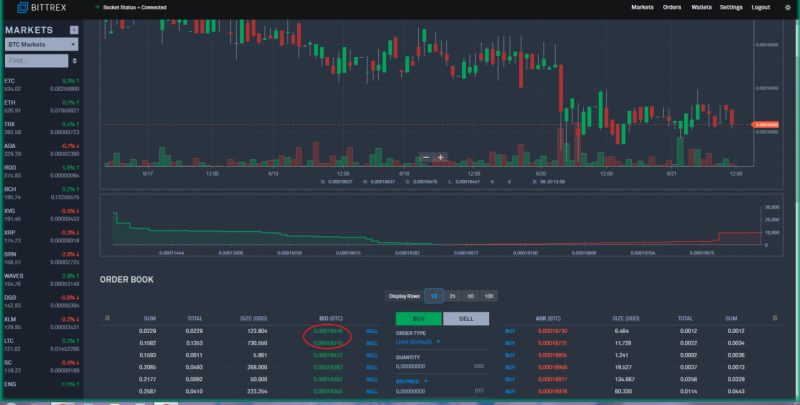Collapse the Markets sidebar with the arrow icon
Viewport: 800px width, 405px height.
[x=74, y=30]
